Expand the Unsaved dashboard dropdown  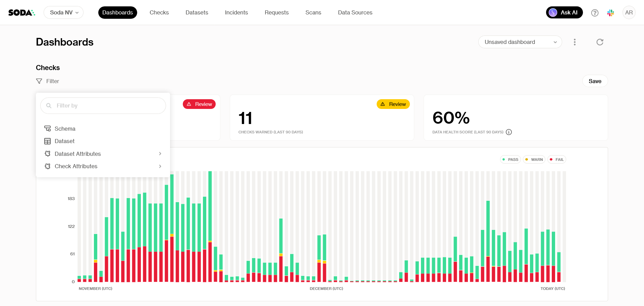point(520,42)
